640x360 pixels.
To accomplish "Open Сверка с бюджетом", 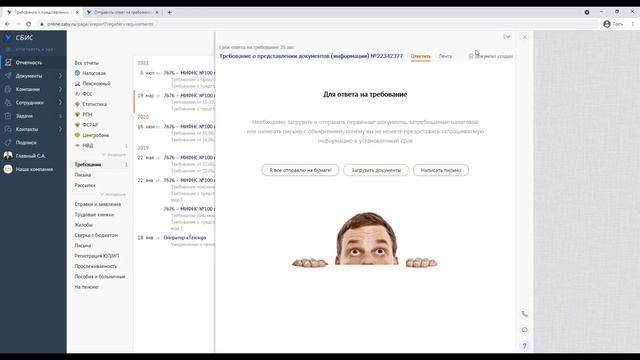I will click(96, 235).
